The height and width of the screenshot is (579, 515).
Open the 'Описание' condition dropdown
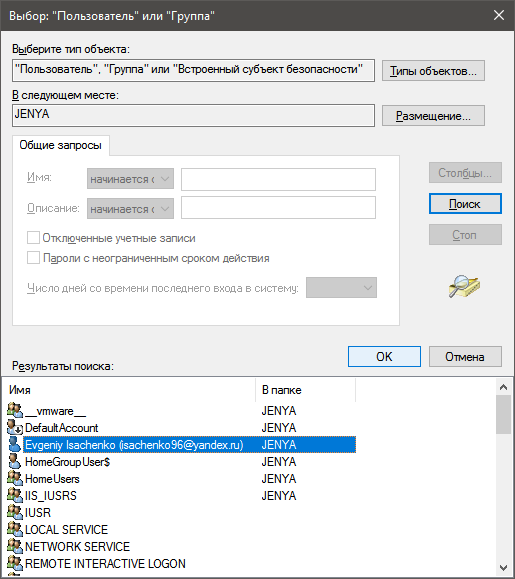click(130, 209)
